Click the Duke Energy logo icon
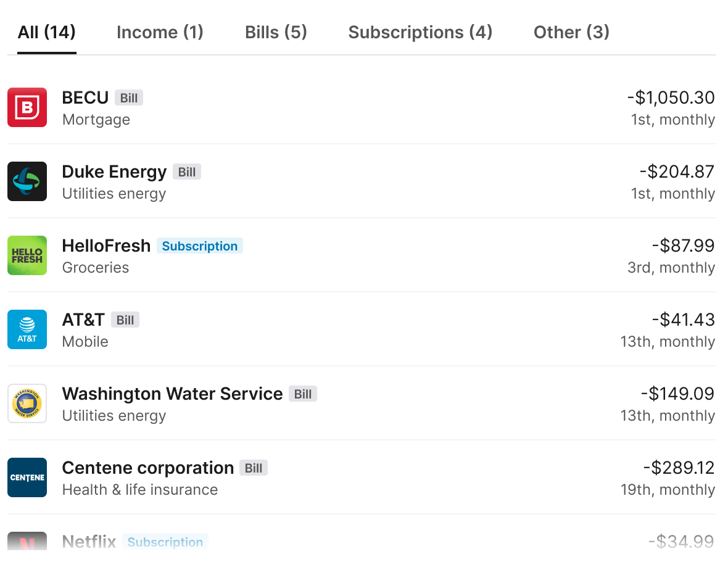The height and width of the screenshot is (570, 728). click(x=27, y=181)
